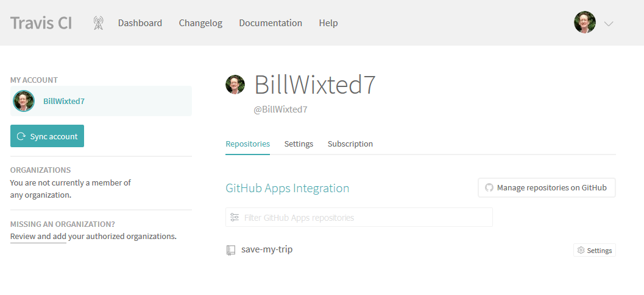This screenshot has width=644, height=295.
Task: Click the gear icon for save-my-trip
Action: 581,250
